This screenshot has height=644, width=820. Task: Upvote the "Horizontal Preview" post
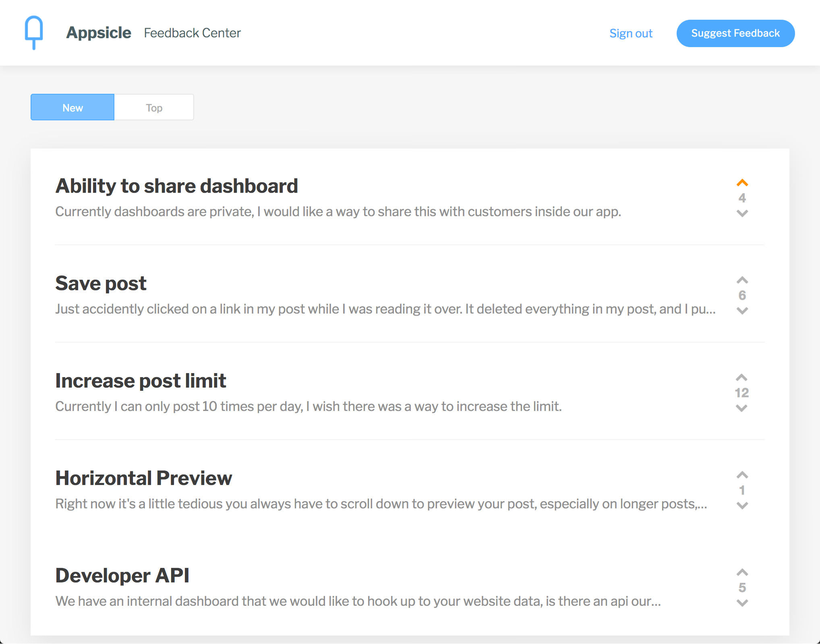click(x=742, y=475)
